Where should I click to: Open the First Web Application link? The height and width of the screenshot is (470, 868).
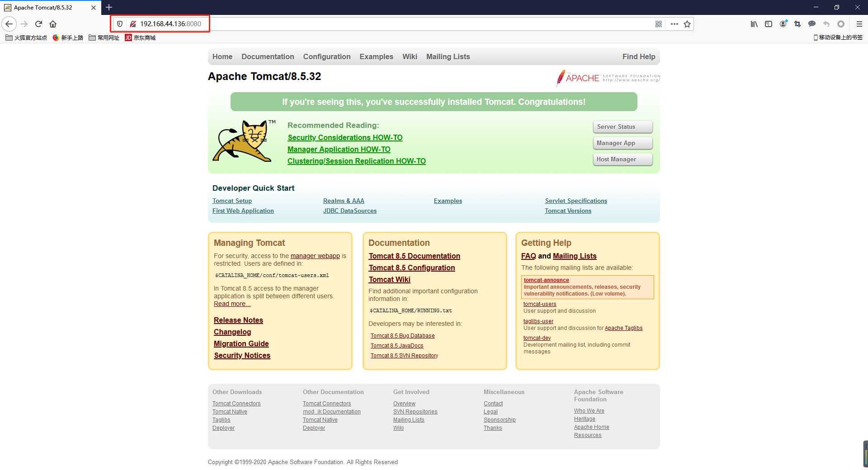(x=243, y=211)
